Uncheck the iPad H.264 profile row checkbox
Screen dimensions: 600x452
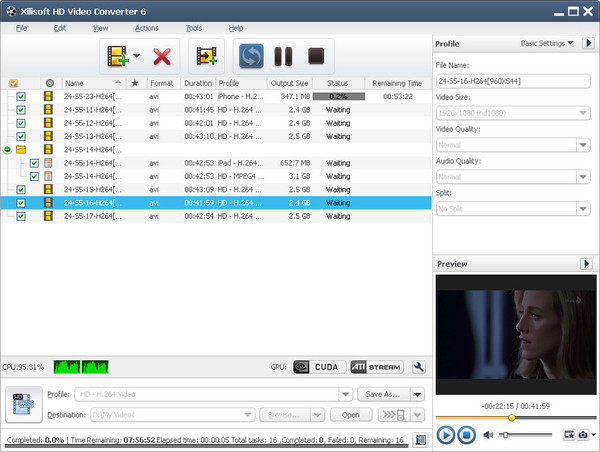coord(34,163)
